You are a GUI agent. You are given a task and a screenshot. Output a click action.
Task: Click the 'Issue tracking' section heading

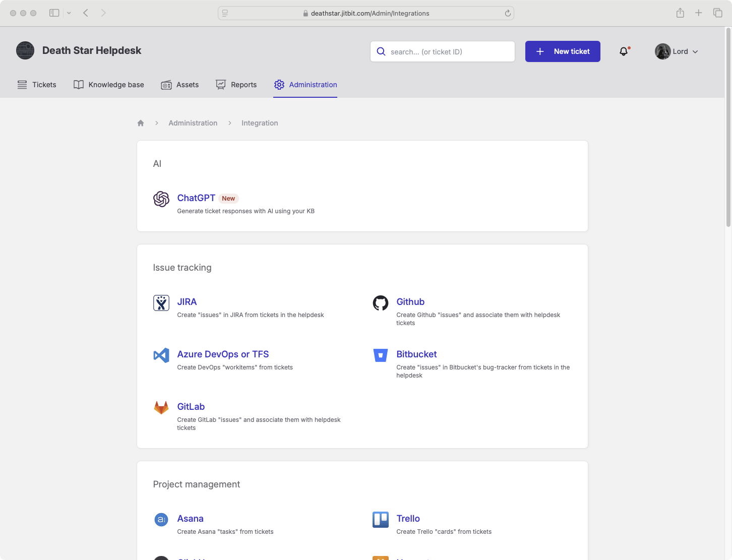(182, 268)
